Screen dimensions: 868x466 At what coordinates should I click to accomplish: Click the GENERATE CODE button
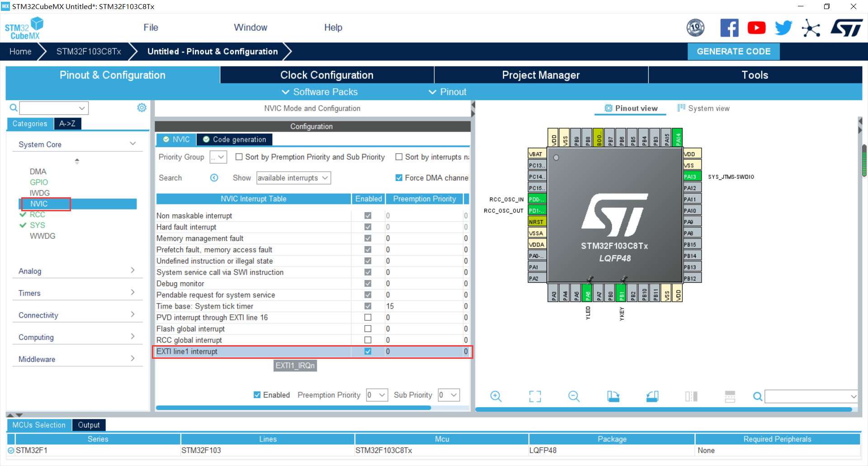pos(734,52)
